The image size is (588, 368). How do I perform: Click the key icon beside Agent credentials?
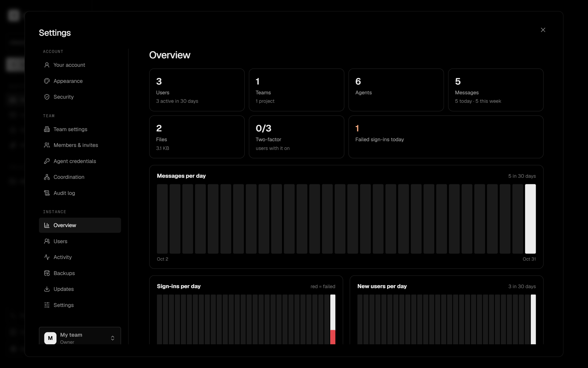(x=47, y=161)
